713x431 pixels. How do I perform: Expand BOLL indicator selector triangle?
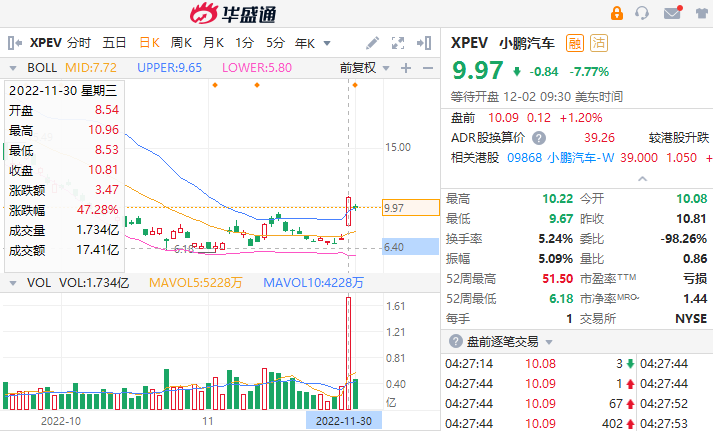(x=13, y=68)
